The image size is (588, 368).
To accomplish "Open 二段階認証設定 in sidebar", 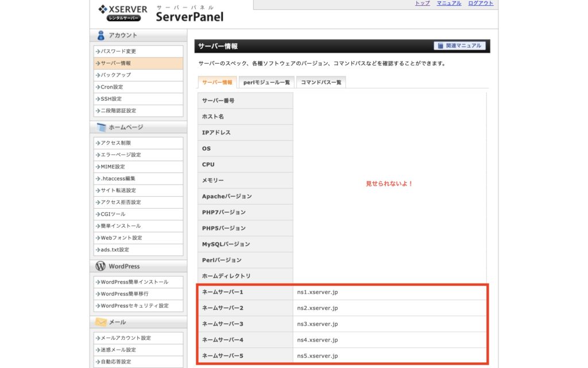I will pyautogui.click(x=138, y=110).
